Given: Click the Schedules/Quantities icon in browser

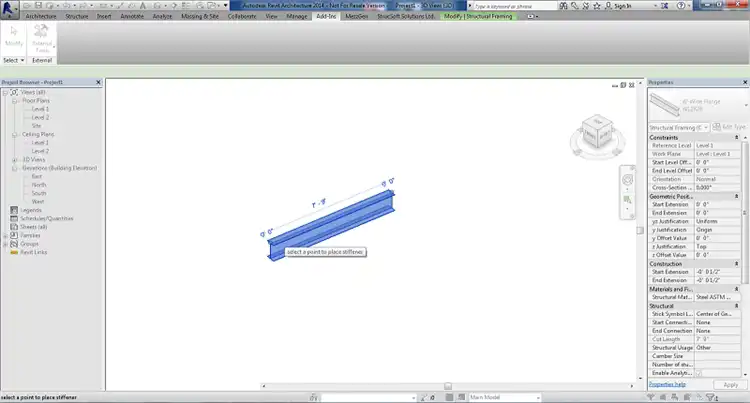Looking at the screenshot, I should coord(14,218).
